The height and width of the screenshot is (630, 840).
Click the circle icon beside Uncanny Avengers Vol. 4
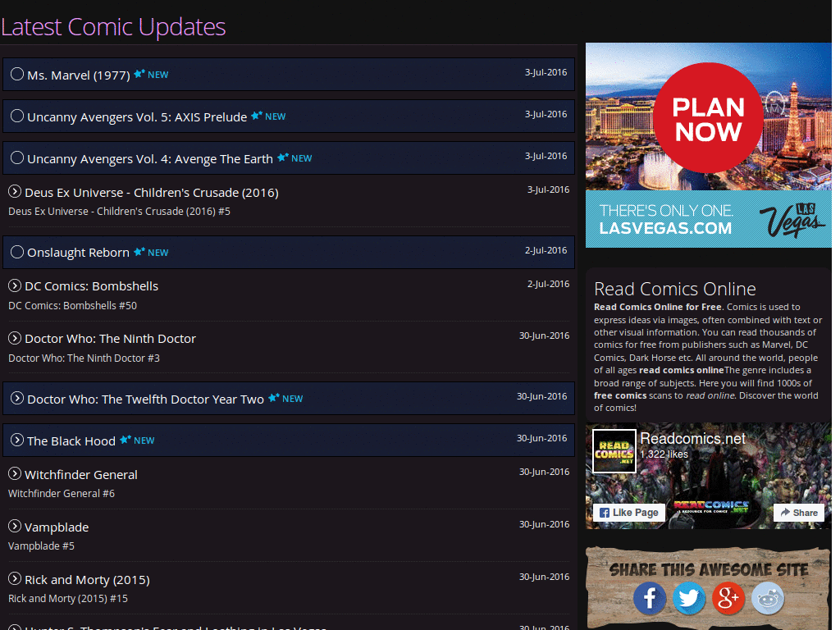click(17, 157)
